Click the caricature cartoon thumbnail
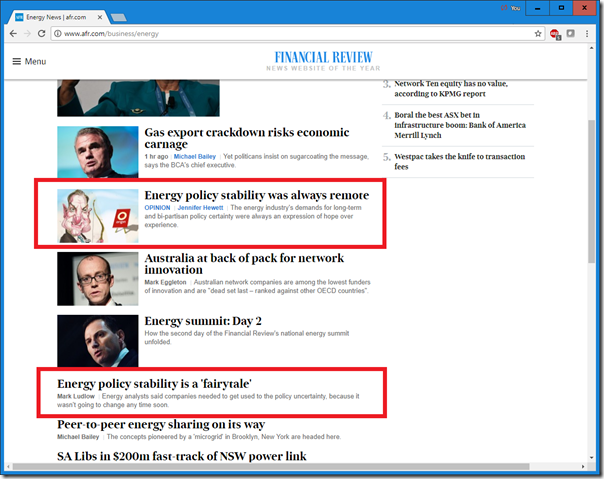 [x=98, y=216]
